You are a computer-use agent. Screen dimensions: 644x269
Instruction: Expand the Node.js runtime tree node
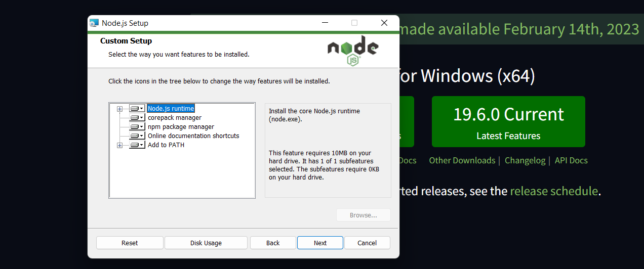[x=120, y=109]
